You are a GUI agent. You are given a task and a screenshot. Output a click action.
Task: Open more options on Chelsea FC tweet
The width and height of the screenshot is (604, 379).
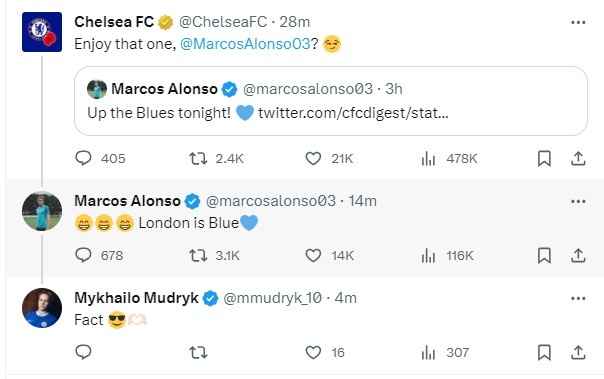[x=578, y=22]
